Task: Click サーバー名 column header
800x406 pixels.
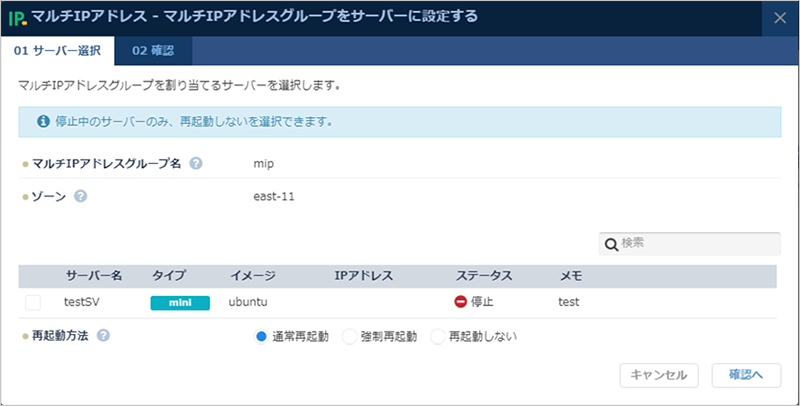Action: tap(94, 276)
